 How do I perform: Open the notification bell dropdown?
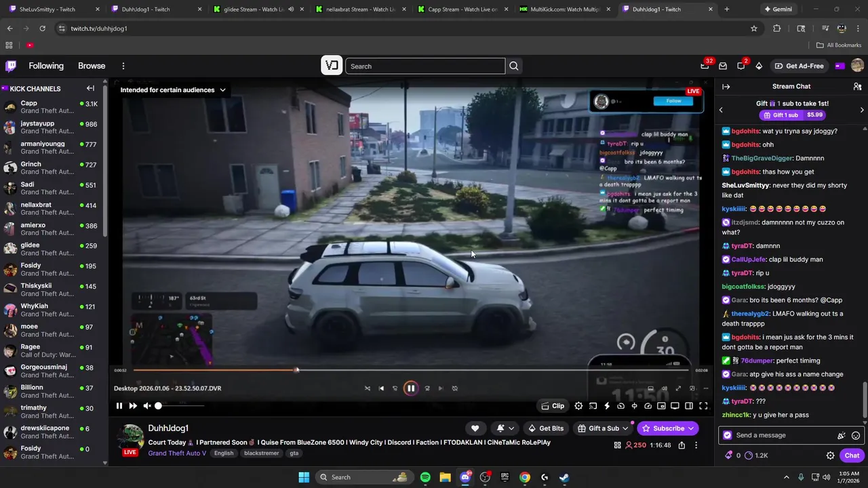pos(505,428)
